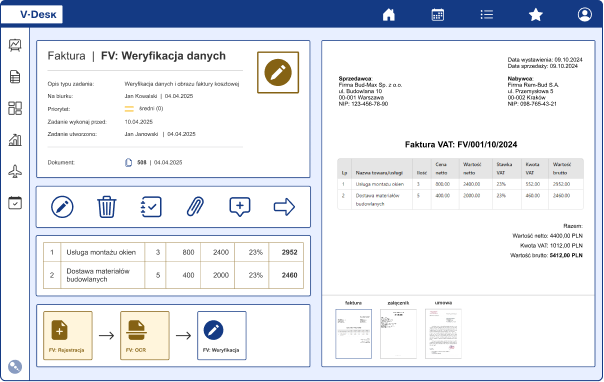
Task: Click the paperclip attachment icon
Action: click(x=195, y=207)
